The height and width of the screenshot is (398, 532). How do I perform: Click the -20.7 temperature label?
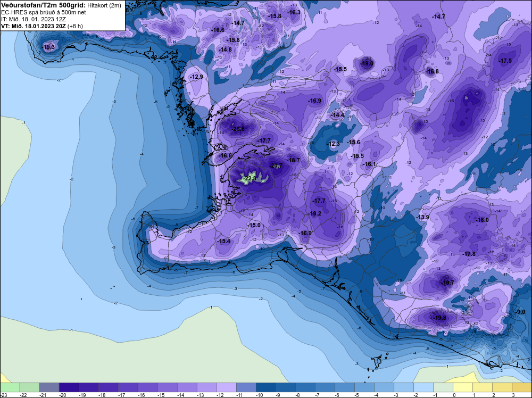tap(276, 165)
